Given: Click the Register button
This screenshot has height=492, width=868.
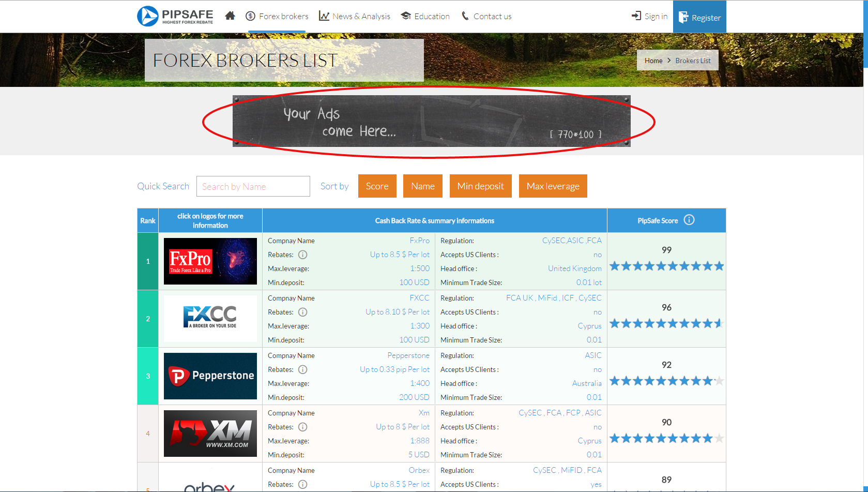Looking at the screenshot, I should [x=699, y=17].
